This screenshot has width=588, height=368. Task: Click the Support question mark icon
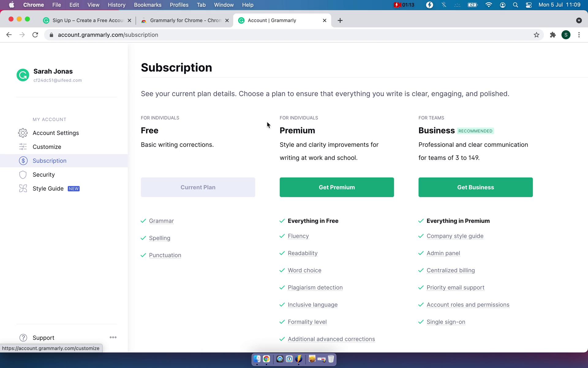(x=23, y=337)
